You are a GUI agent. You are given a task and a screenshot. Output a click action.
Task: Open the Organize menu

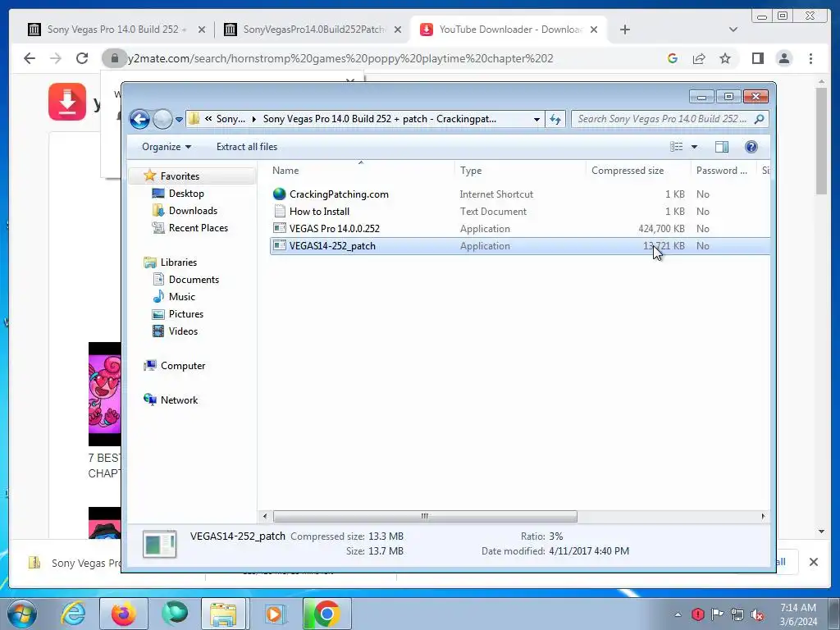click(x=166, y=147)
